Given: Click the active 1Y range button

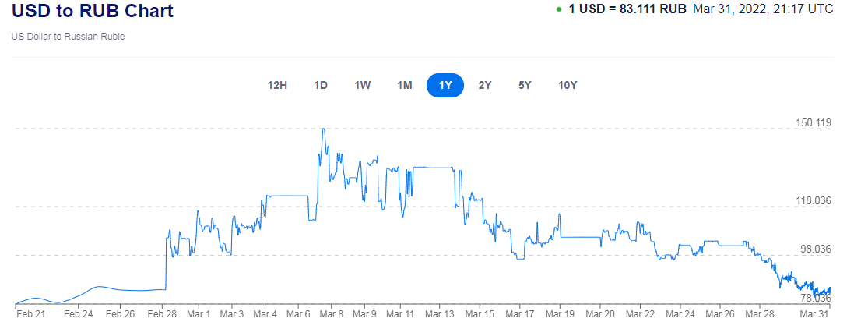Looking at the screenshot, I should tap(445, 86).
